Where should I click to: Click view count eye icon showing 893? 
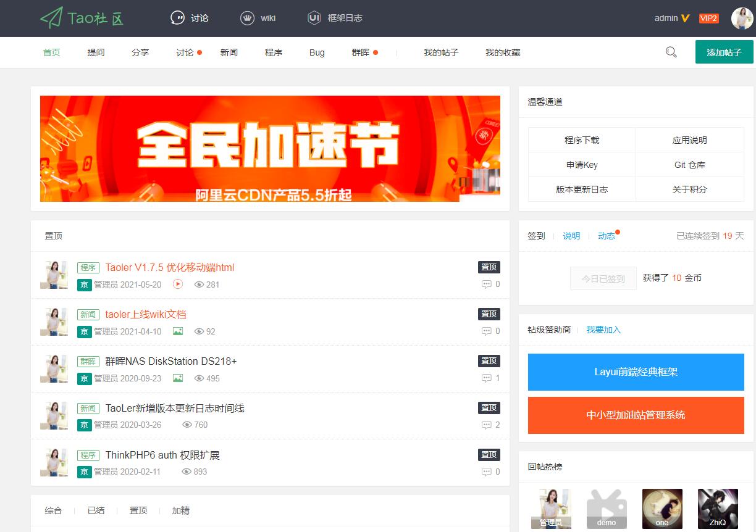[x=187, y=472]
